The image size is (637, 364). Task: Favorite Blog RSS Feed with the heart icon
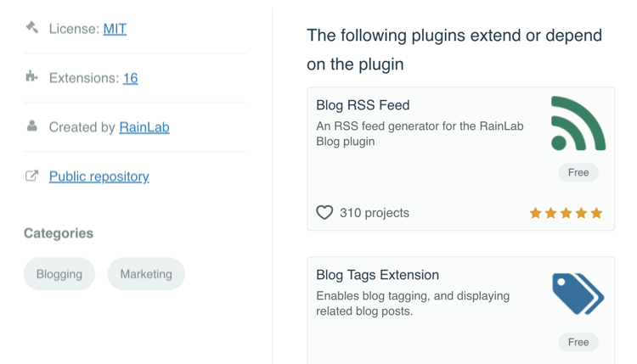coord(324,213)
